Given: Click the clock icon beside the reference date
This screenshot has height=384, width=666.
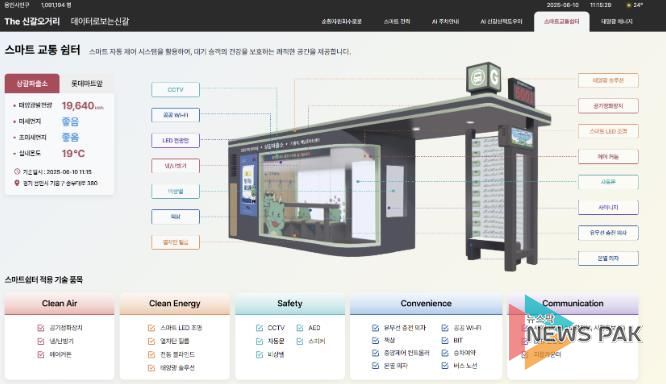Looking at the screenshot, I should pyautogui.click(x=17, y=172).
